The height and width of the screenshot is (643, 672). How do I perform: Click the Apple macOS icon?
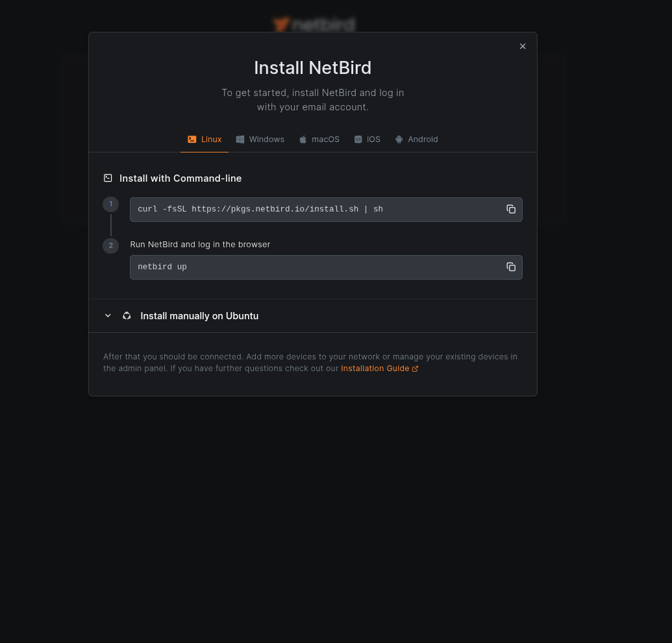pyautogui.click(x=303, y=140)
